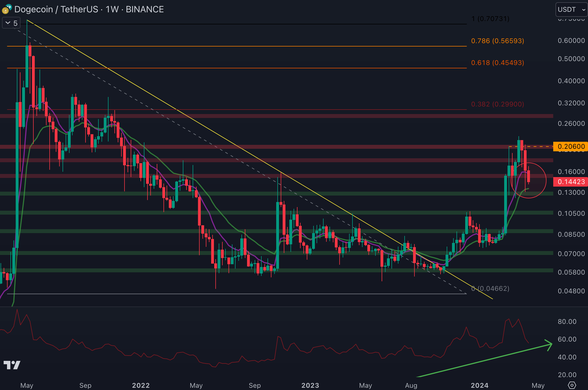Select the 0.382 (0.29900) Fibonacci label

497,104
